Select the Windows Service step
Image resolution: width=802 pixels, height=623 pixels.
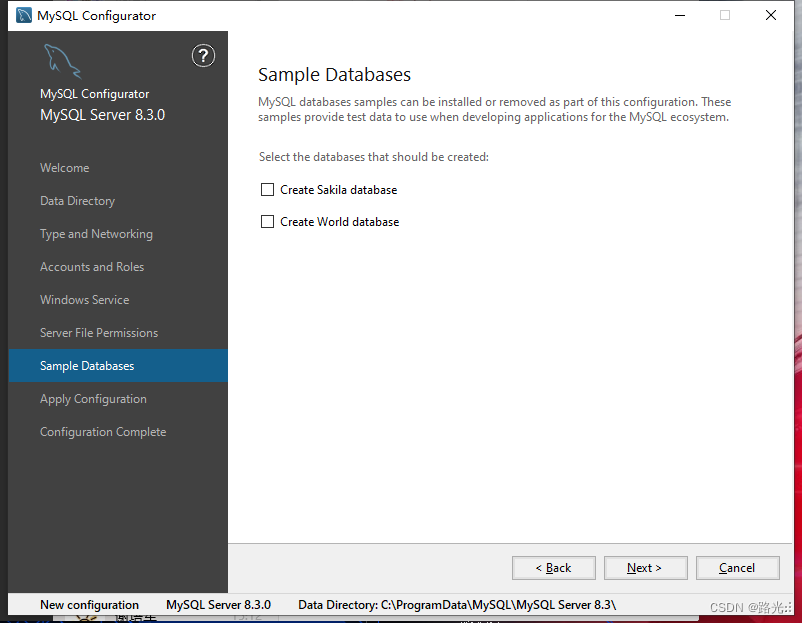84,299
